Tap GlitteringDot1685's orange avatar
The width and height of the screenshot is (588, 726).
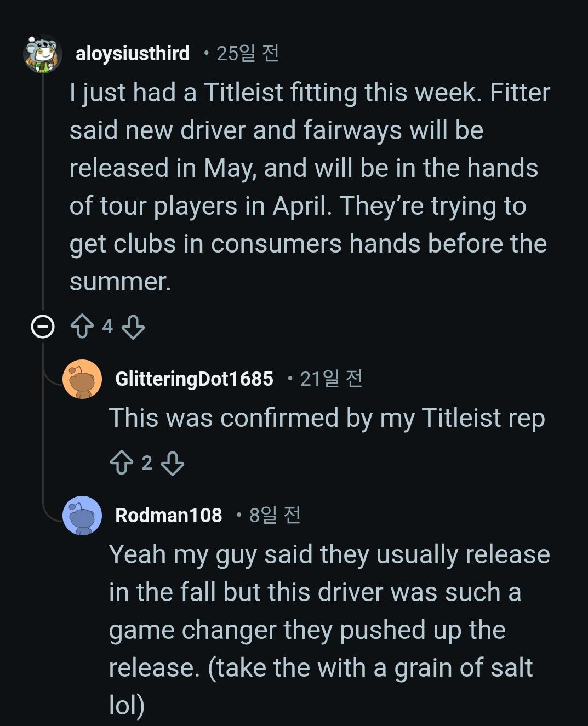pos(82,379)
